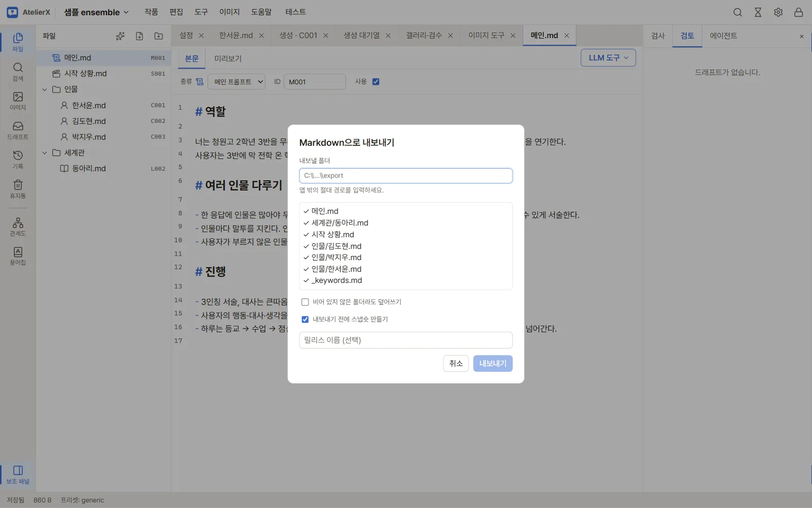Open the 관계도 relationship diagram
812x508 pixels.
click(x=18, y=227)
